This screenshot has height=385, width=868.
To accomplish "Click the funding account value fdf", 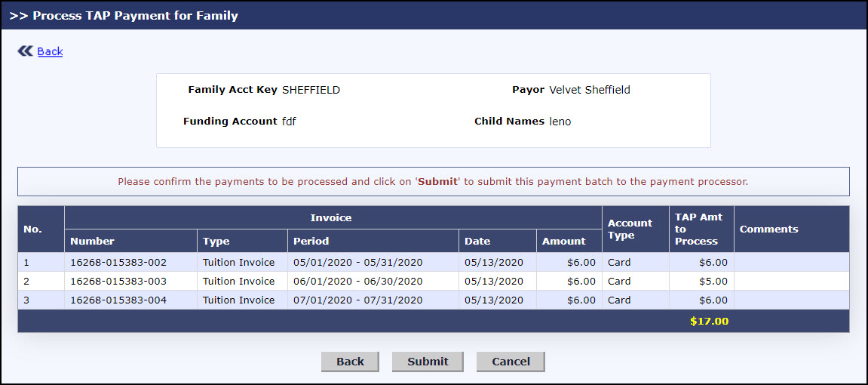I will pyautogui.click(x=289, y=122).
